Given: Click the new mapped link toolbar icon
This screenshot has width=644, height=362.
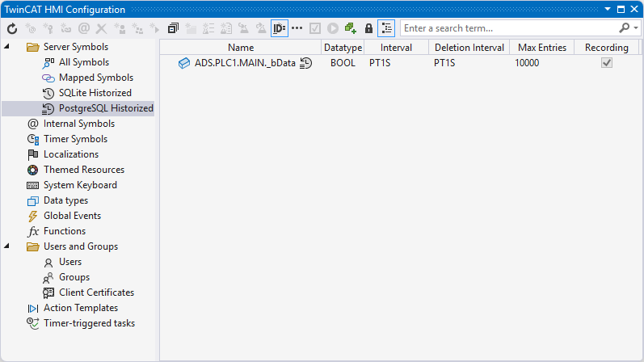Looking at the screenshot, I should click(65, 28).
